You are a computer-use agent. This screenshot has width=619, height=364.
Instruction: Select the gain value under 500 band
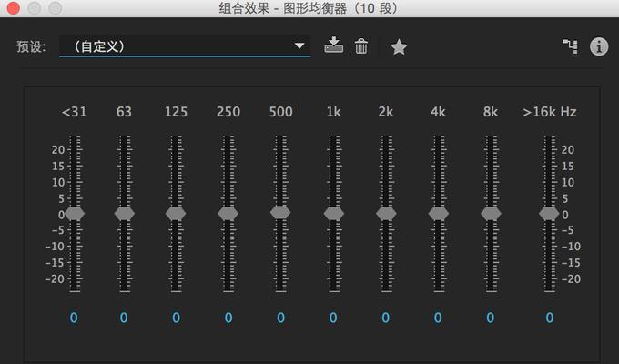pos(280,318)
